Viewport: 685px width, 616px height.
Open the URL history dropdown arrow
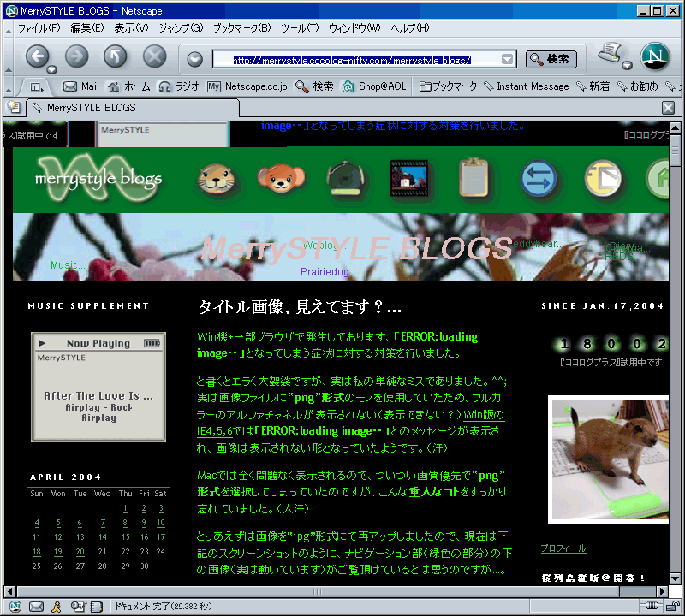[507, 59]
